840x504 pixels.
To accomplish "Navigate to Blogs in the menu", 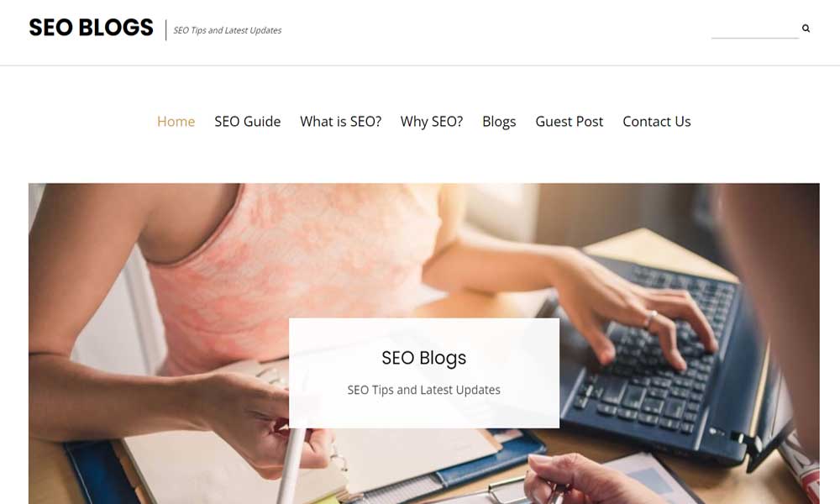I will (x=499, y=122).
